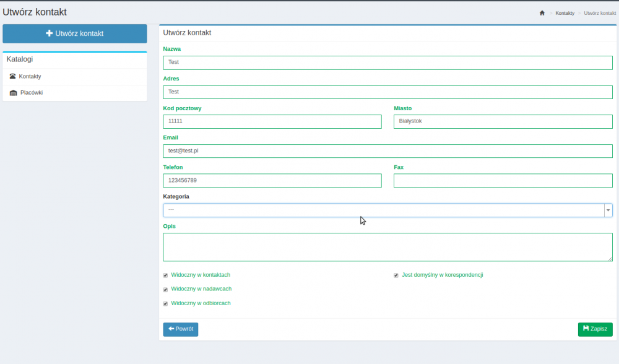Click the building icon beside Placówki
This screenshot has width=619, height=364.
[13, 93]
